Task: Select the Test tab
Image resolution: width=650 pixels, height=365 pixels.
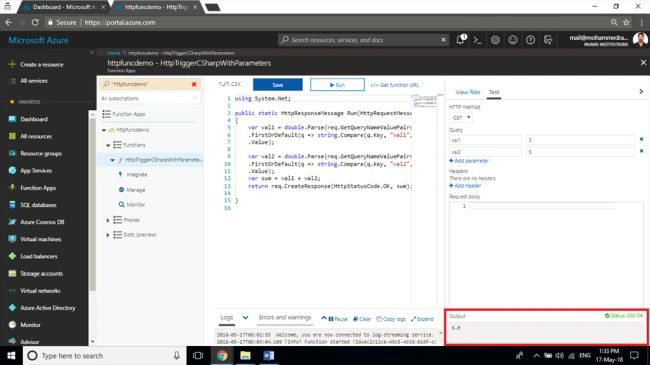Action: coord(494,92)
